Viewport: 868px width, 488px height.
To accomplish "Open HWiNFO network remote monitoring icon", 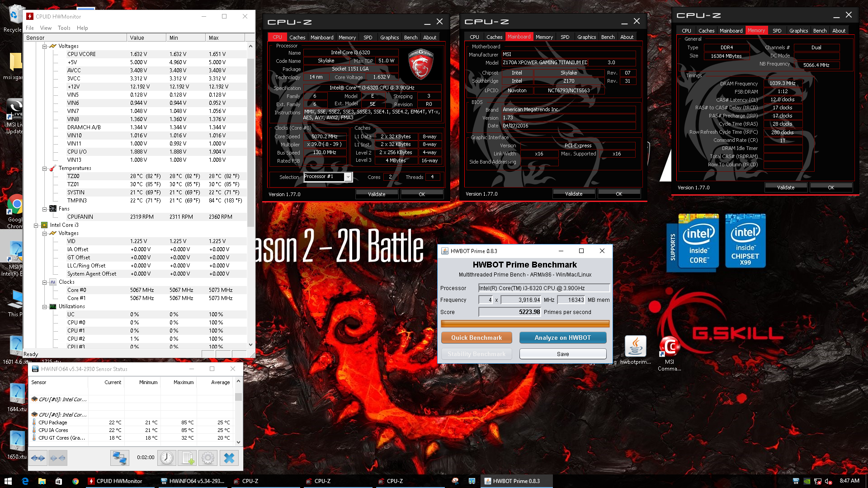I will tap(119, 458).
